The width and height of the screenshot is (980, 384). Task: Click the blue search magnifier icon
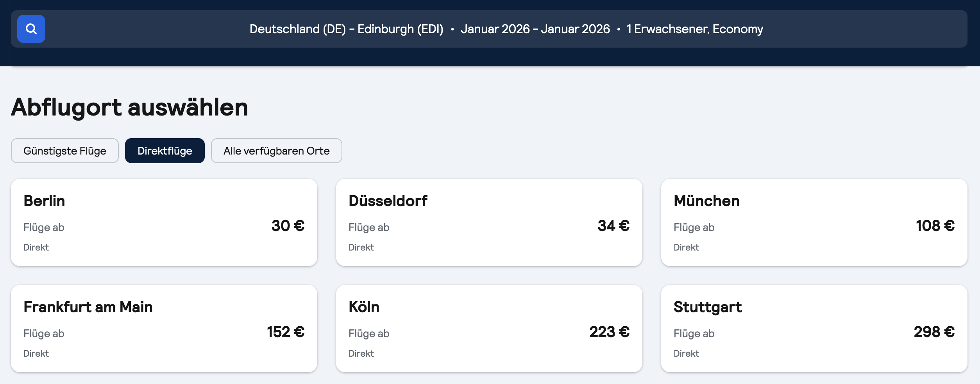(31, 29)
